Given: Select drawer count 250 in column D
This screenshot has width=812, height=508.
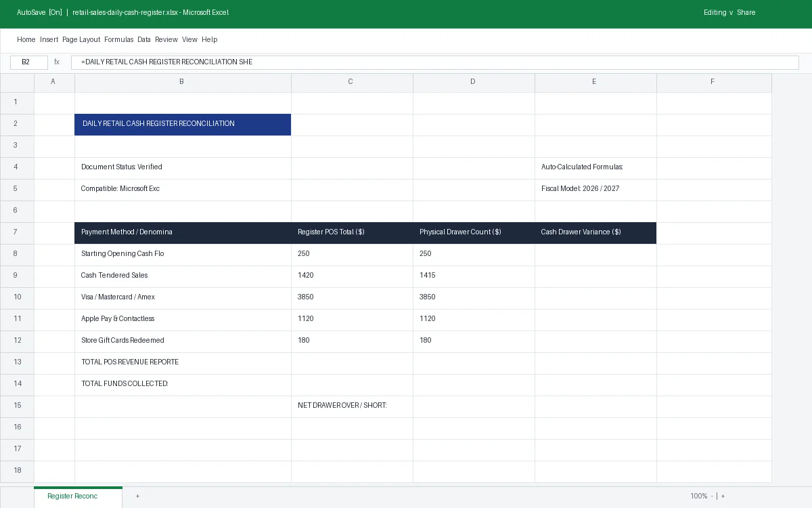Looking at the screenshot, I should pyautogui.click(x=474, y=254).
